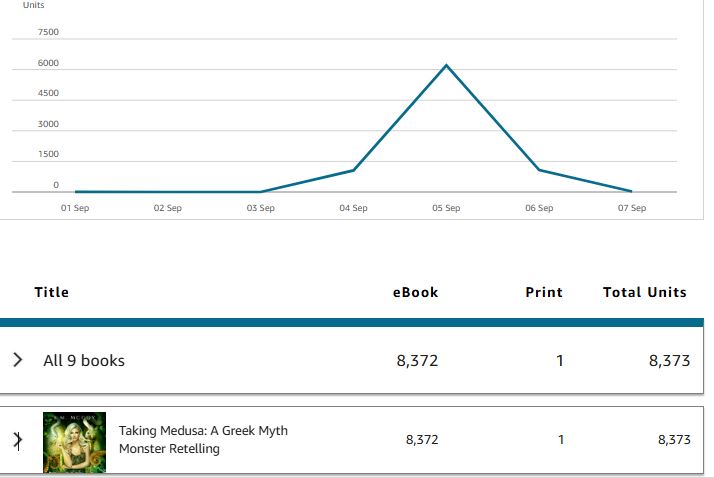714x478 pixels.
Task: Expand the Taking Medusa book row
Action: click(x=18, y=440)
